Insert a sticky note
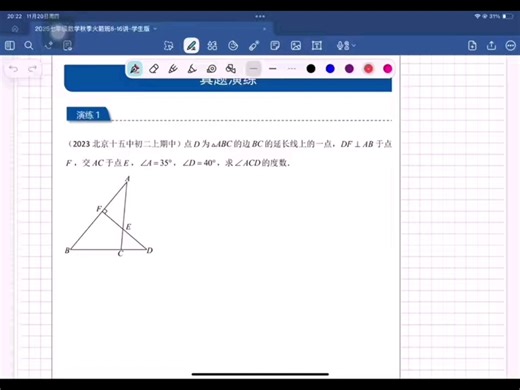520x390 pixels. click(x=275, y=46)
